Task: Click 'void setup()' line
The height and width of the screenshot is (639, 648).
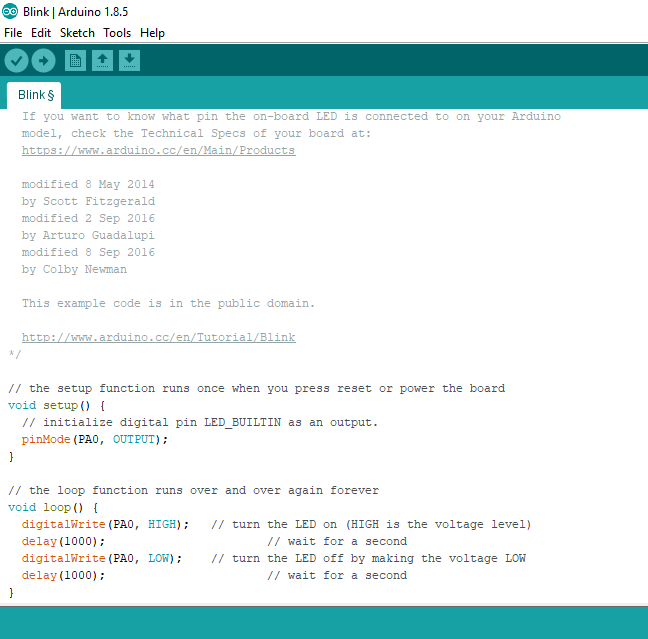Action: [57, 405]
